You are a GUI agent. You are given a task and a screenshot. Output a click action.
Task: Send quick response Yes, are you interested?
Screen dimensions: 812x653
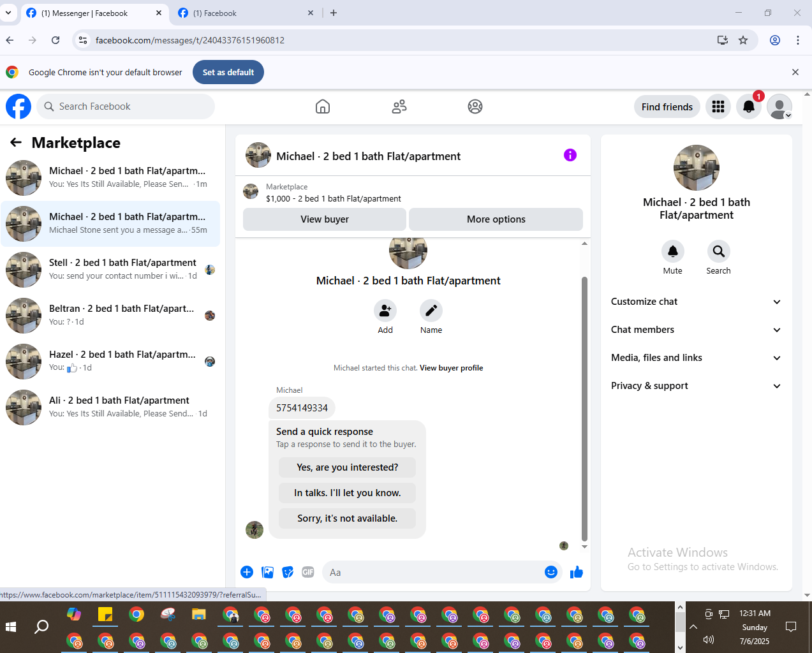347,467
